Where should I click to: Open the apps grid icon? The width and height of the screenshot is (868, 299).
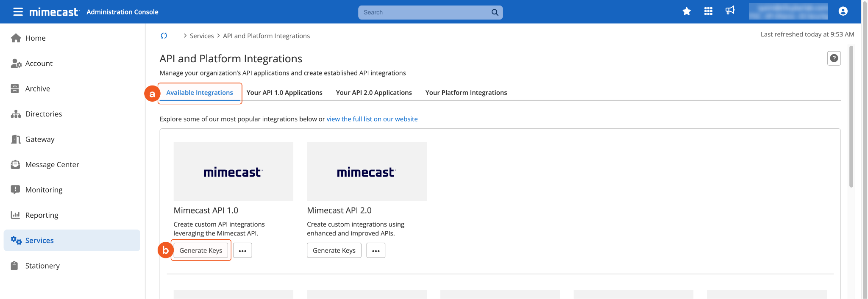(708, 11)
